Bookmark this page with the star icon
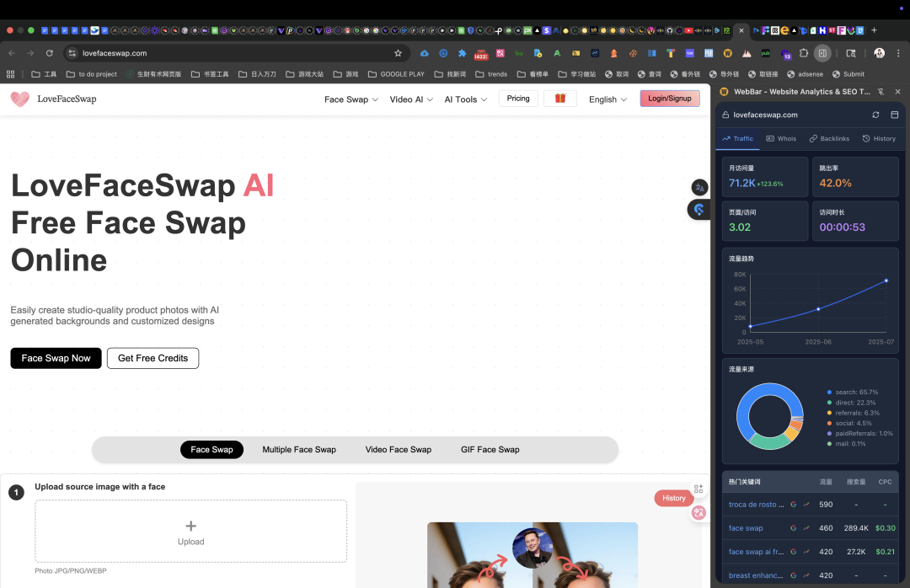Screen dimensions: 910x588 [x=398, y=53]
